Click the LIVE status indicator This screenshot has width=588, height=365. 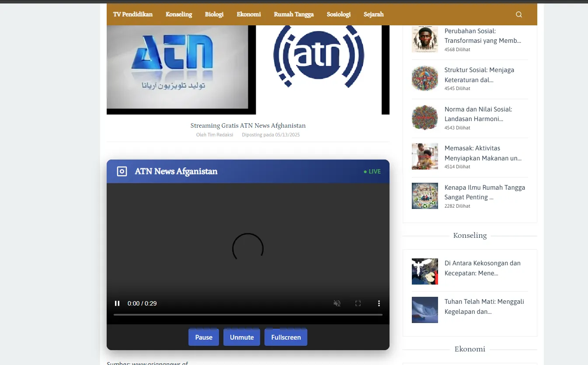coord(372,171)
